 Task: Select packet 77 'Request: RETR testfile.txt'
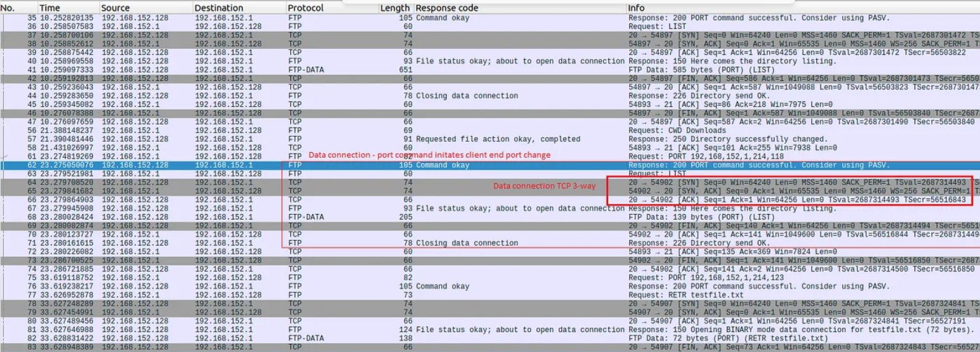(490, 295)
